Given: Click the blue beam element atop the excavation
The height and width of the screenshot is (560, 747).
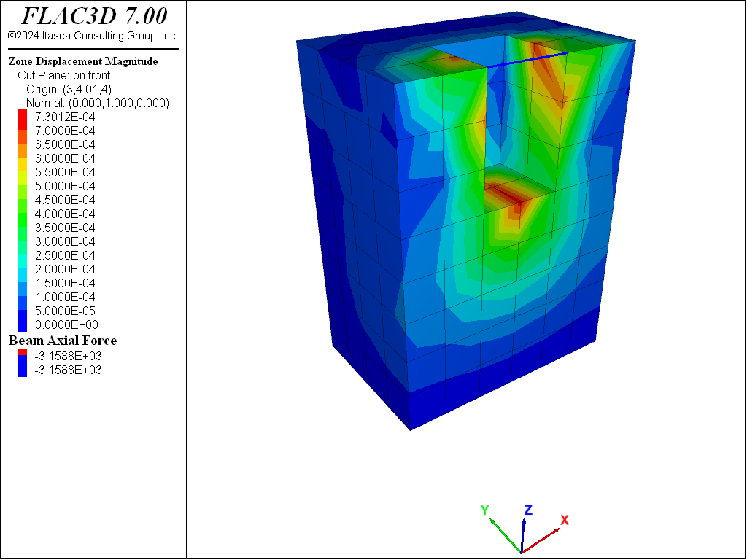Looking at the screenshot, I should point(527,60).
